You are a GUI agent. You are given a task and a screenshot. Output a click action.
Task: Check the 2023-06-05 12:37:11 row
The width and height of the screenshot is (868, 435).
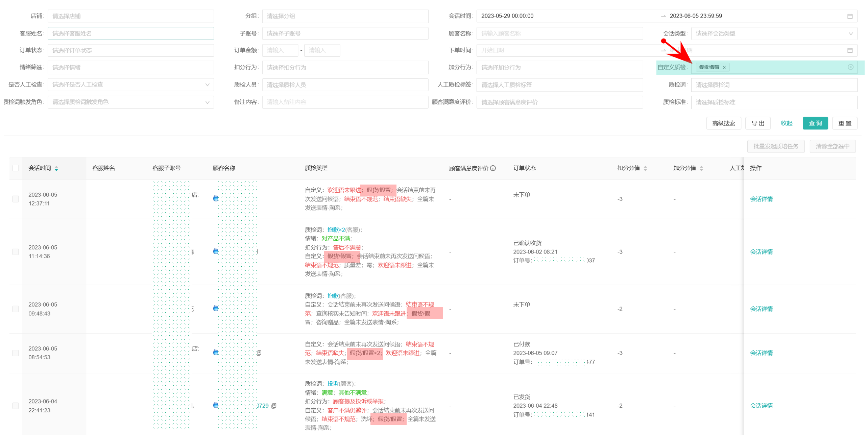point(16,199)
